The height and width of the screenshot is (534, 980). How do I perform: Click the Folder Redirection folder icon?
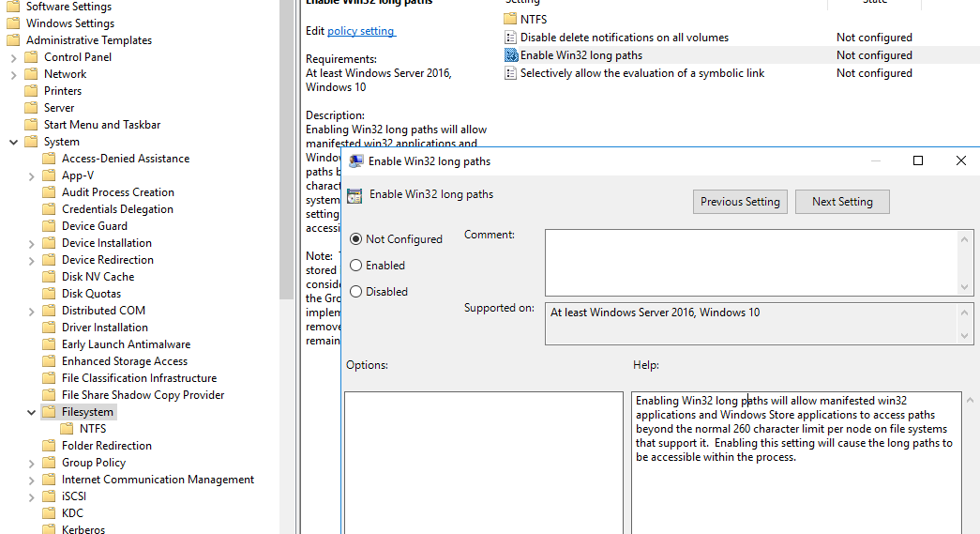(x=49, y=445)
